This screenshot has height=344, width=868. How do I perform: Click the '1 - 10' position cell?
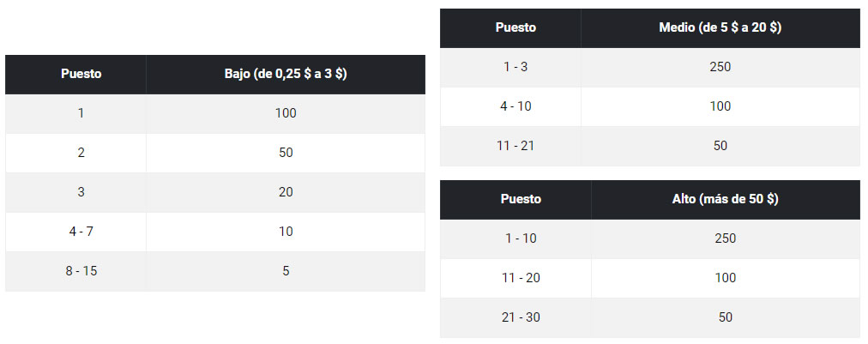point(521,238)
